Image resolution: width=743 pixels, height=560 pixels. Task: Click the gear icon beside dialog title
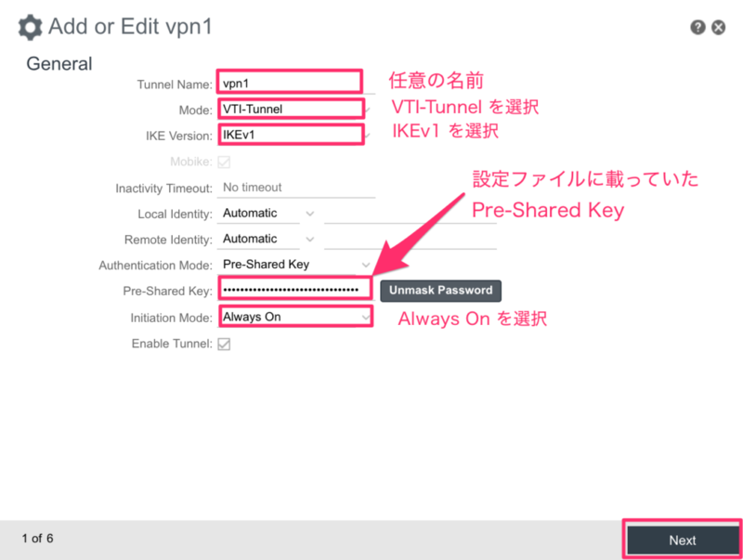coord(30,27)
